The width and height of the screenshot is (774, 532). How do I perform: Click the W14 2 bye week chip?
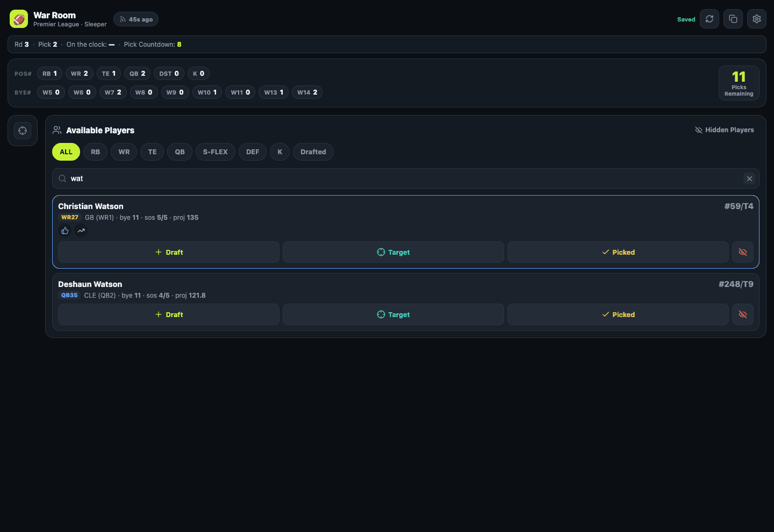click(x=307, y=92)
